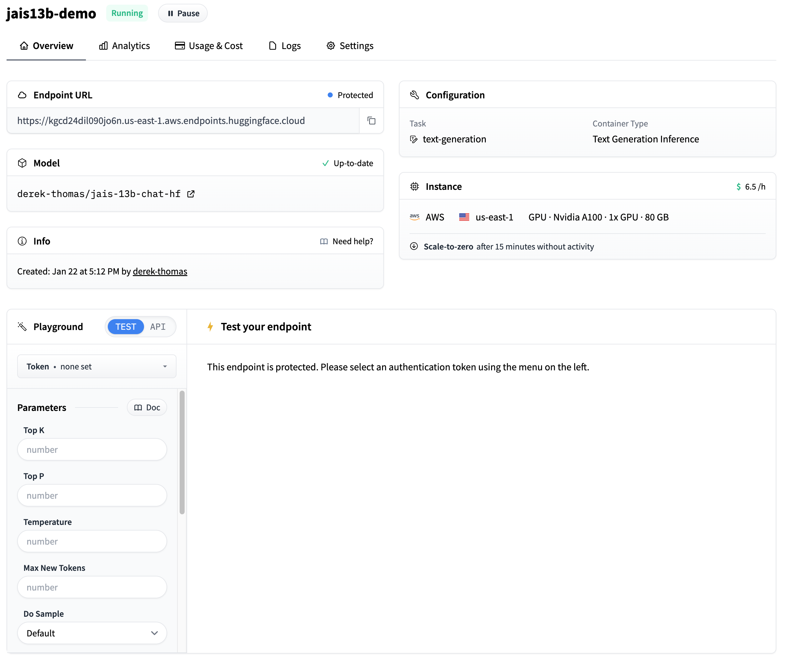Viewport: 796px width, 672px height.
Task: Click the Need help? link
Action: click(x=353, y=241)
